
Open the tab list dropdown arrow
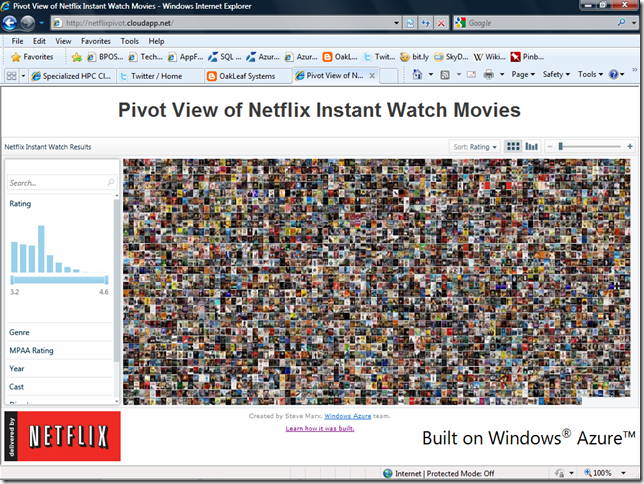pyautogui.click(x=23, y=76)
